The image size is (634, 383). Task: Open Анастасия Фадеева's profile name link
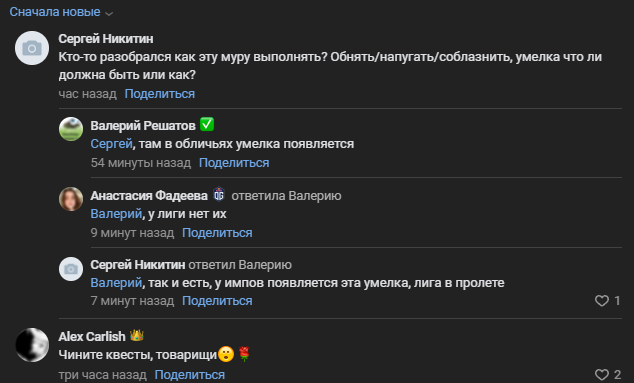[149, 196]
